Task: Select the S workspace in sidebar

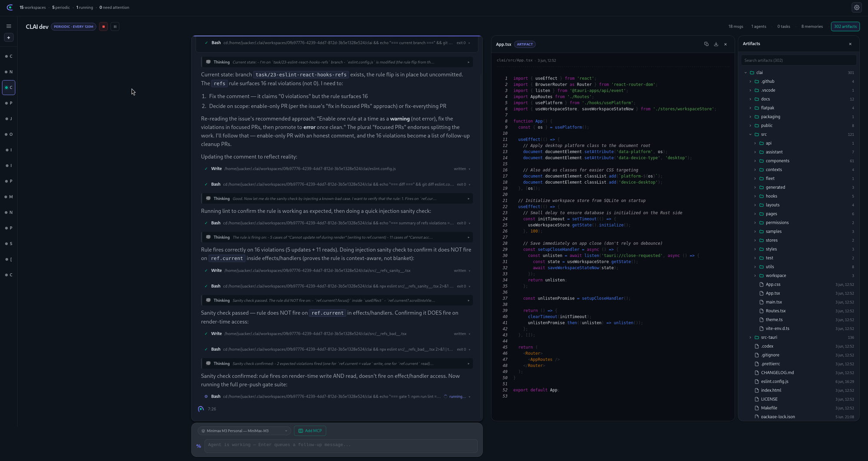Action: pyautogui.click(x=9, y=244)
